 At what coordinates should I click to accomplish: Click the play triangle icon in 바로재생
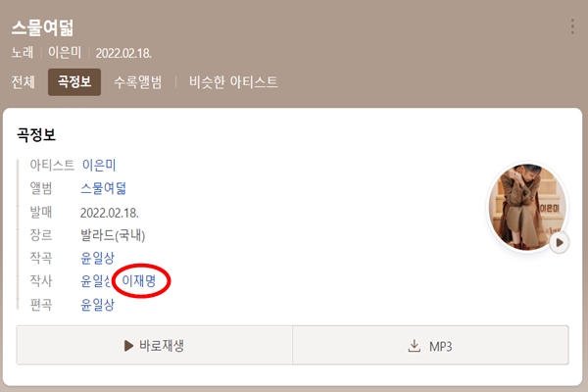point(128,346)
